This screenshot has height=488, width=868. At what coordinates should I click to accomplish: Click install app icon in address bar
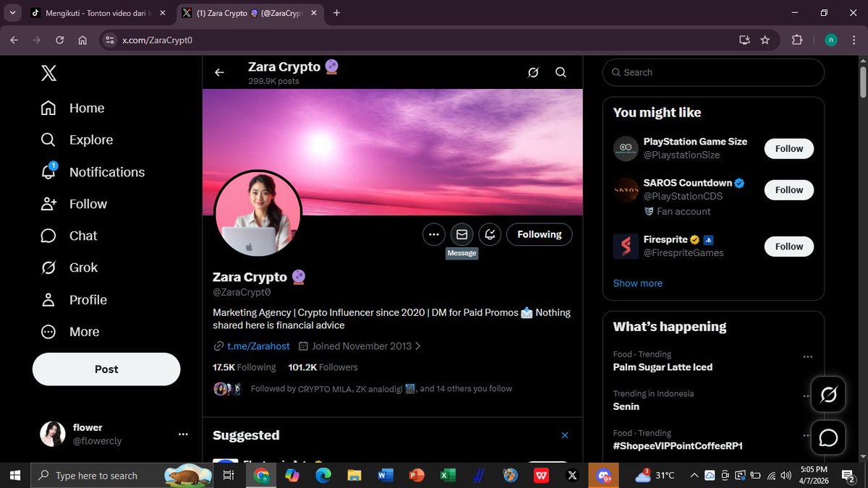(x=744, y=40)
